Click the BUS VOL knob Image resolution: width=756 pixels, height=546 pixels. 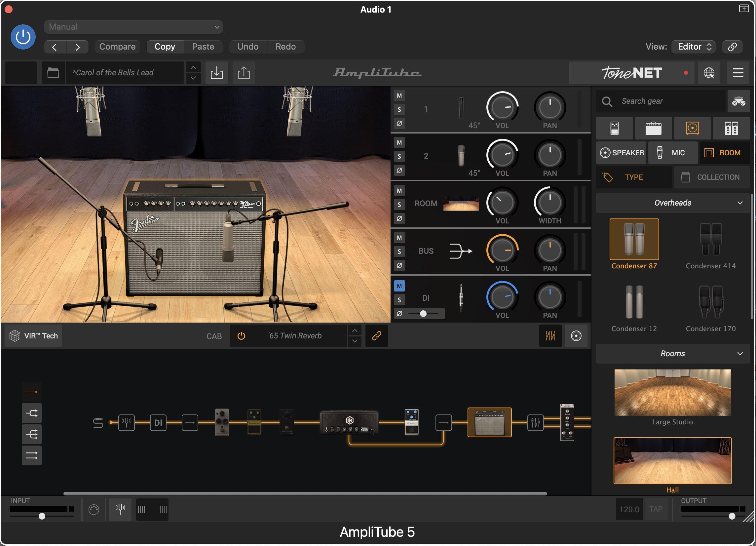point(502,250)
